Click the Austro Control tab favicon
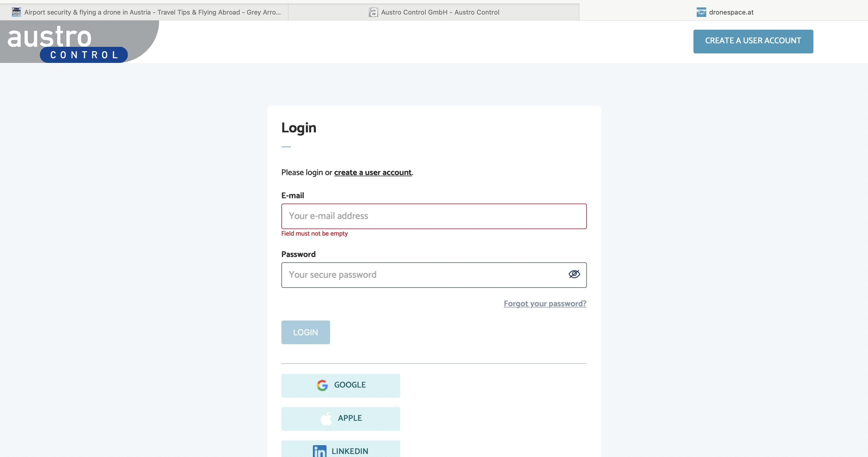This screenshot has width=868, height=457. [373, 12]
